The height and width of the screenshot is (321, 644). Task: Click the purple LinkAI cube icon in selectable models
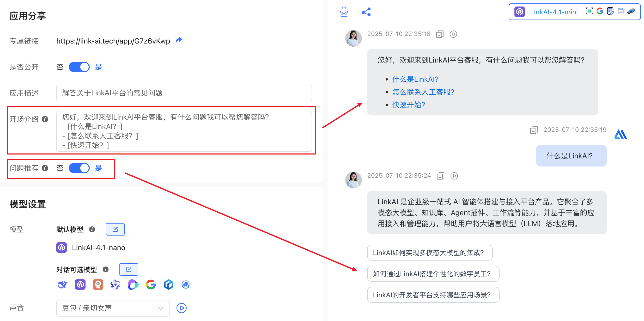coord(80,285)
